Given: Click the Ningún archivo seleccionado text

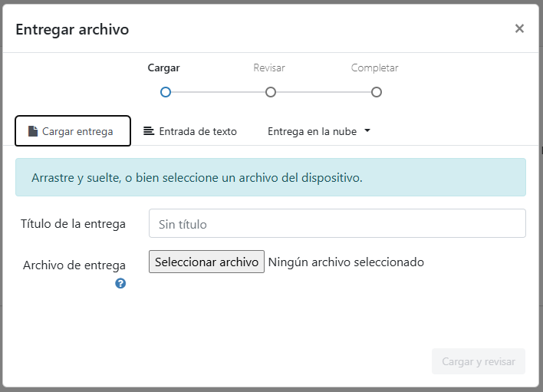Looking at the screenshot, I should [x=346, y=262].
